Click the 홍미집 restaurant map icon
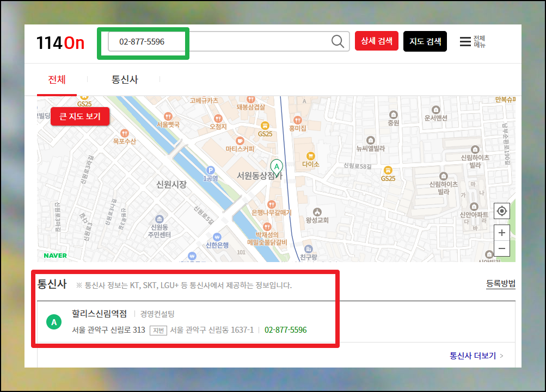Image resolution: width=546 pixels, height=392 pixels. pos(297,120)
